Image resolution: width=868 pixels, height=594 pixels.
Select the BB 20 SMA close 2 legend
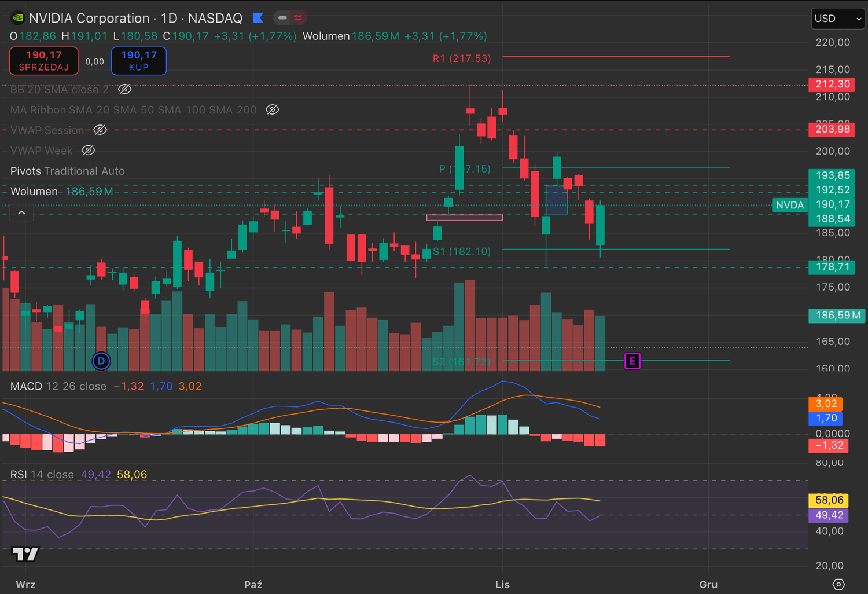(x=60, y=89)
